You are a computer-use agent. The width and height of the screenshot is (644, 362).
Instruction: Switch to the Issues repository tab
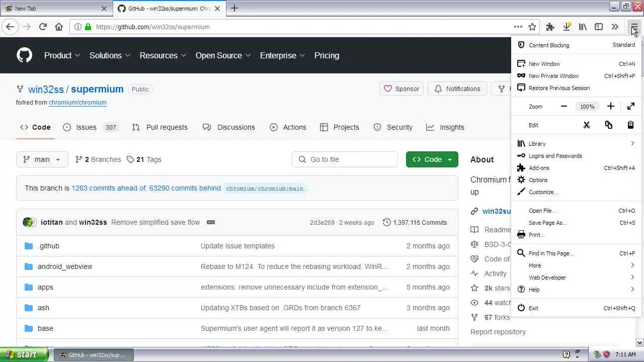(x=91, y=127)
